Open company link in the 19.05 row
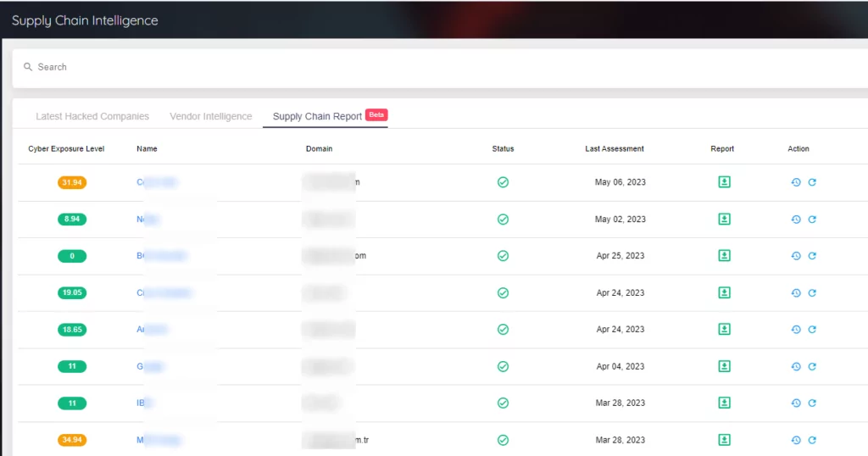868x456 pixels. (164, 292)
